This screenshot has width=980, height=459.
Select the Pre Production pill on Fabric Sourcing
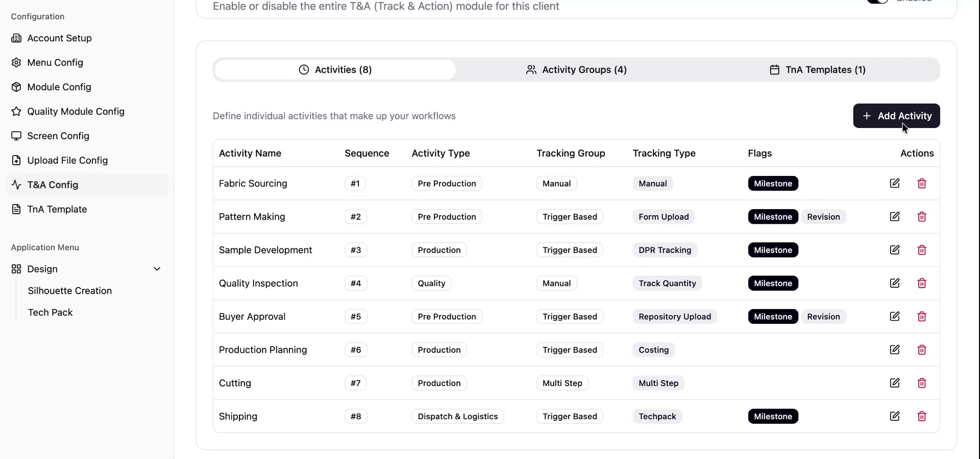coord(447,183)
